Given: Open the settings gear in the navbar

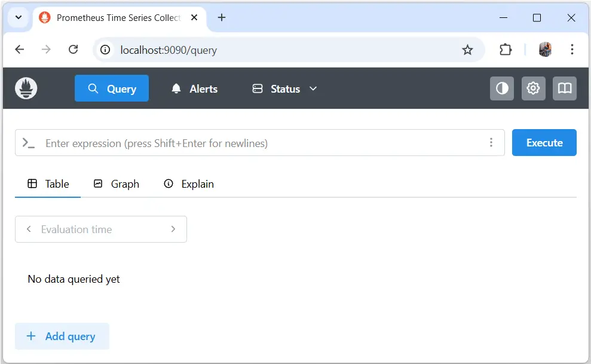Looking at the screenshot, I should point(533,88).
